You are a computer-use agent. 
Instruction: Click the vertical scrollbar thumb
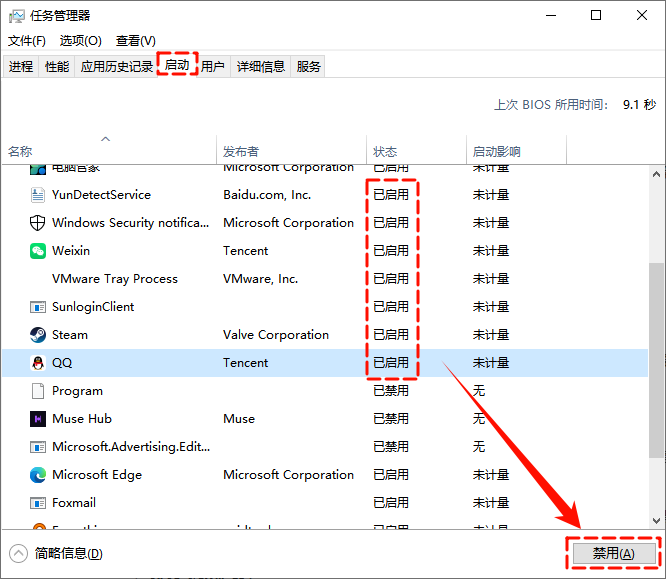pyautogui.click(x=656, y=360)
